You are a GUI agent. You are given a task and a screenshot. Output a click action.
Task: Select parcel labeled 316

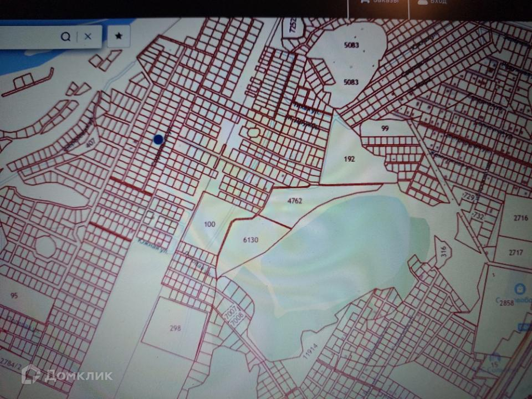pyautogui.click(x=444, y=252)
